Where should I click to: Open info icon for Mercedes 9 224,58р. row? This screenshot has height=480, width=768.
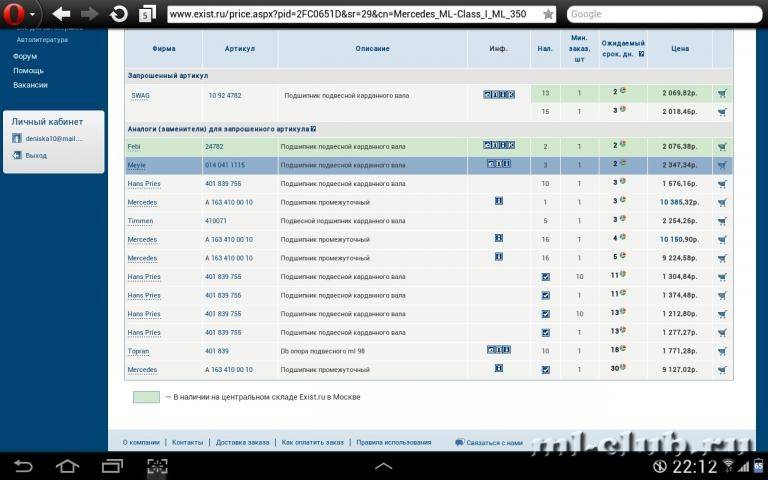point(499,257)
